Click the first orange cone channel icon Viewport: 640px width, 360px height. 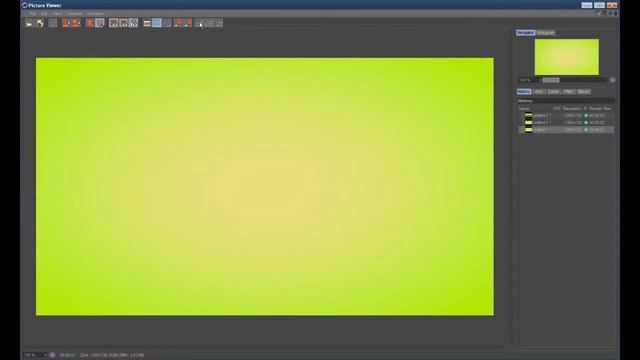[x=178, y=23]
